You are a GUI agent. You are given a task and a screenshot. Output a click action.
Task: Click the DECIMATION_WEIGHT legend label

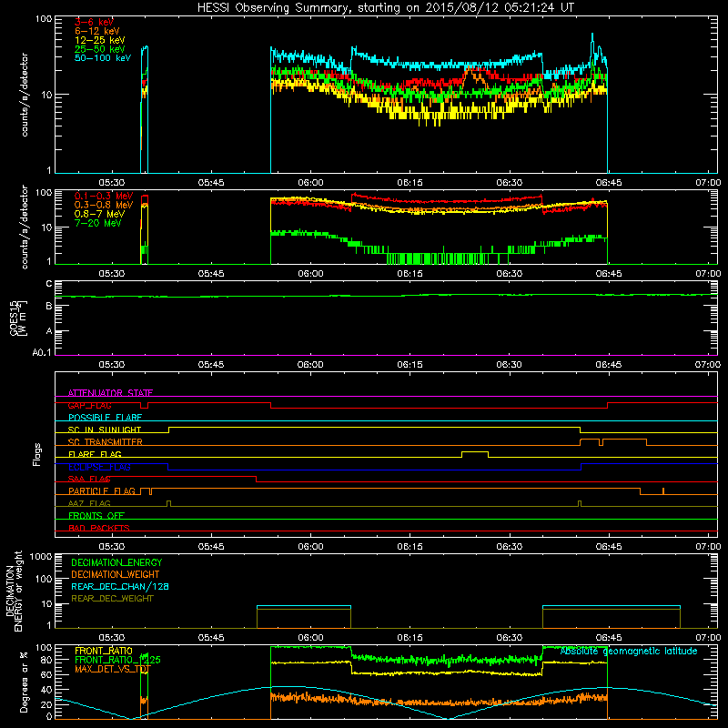click(x=116, y=574)
